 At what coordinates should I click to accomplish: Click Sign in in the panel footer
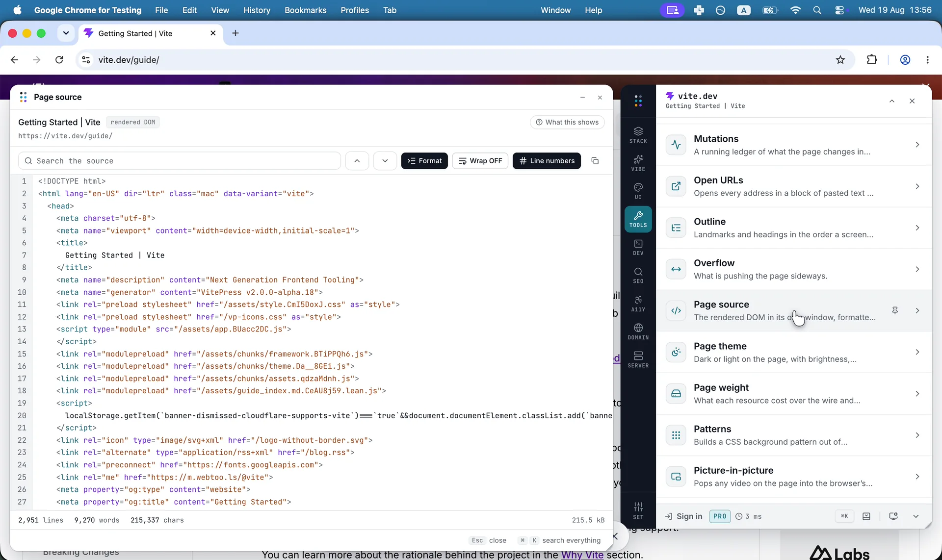(683, 516)
